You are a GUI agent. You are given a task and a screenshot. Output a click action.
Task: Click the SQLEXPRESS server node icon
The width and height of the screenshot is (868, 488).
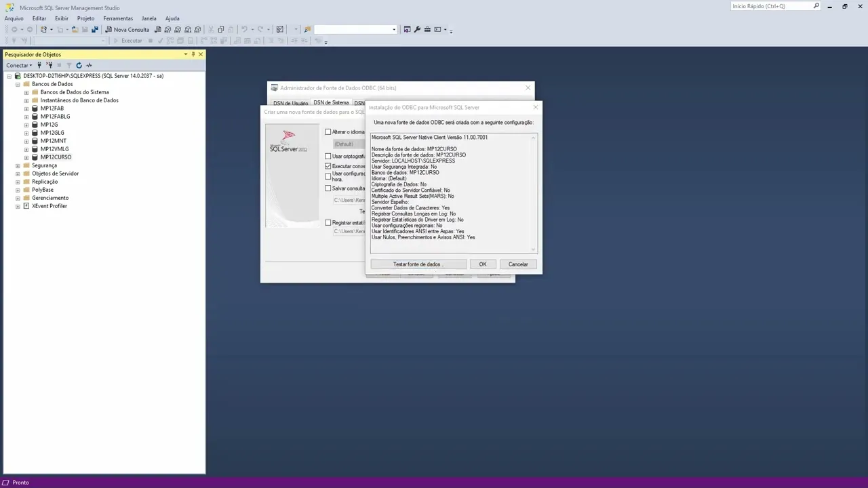(18, 76)
